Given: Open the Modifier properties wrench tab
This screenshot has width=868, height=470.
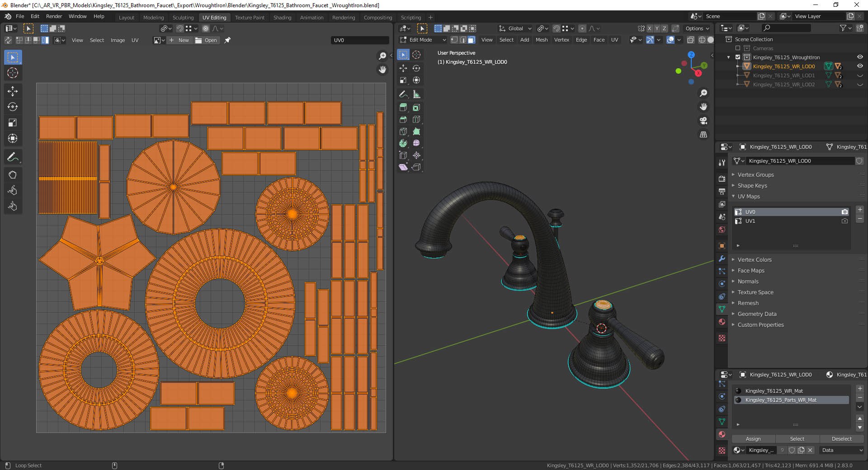Looking at the screenshot, I should tap(722, 259).
